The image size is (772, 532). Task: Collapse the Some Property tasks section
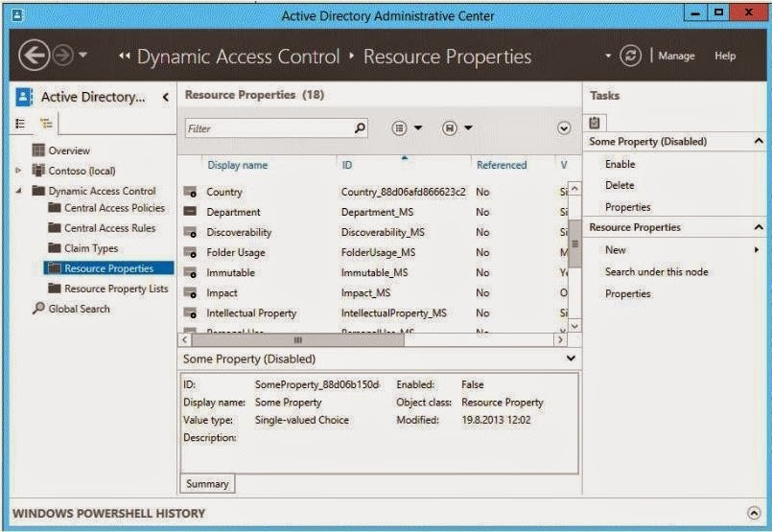point(759,141)
